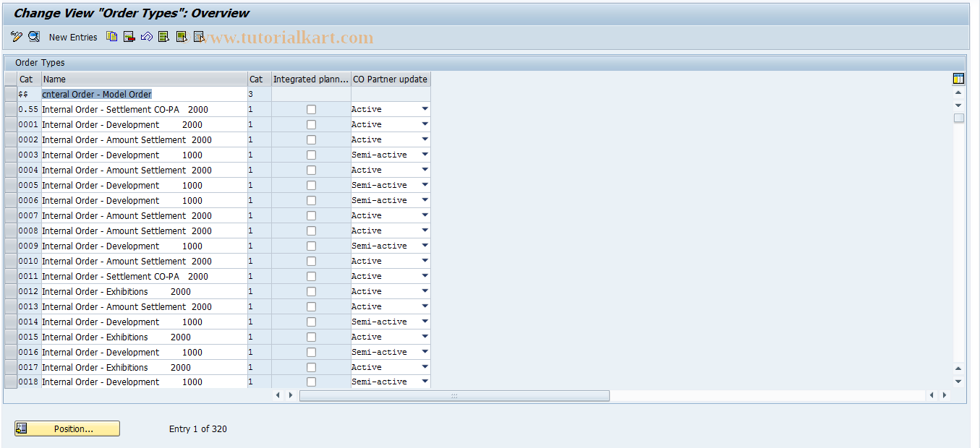Image resolution: width=980 pixels, height=448 pixels.
Task: Click the Deselect All icon
Action: click(199, 37)
